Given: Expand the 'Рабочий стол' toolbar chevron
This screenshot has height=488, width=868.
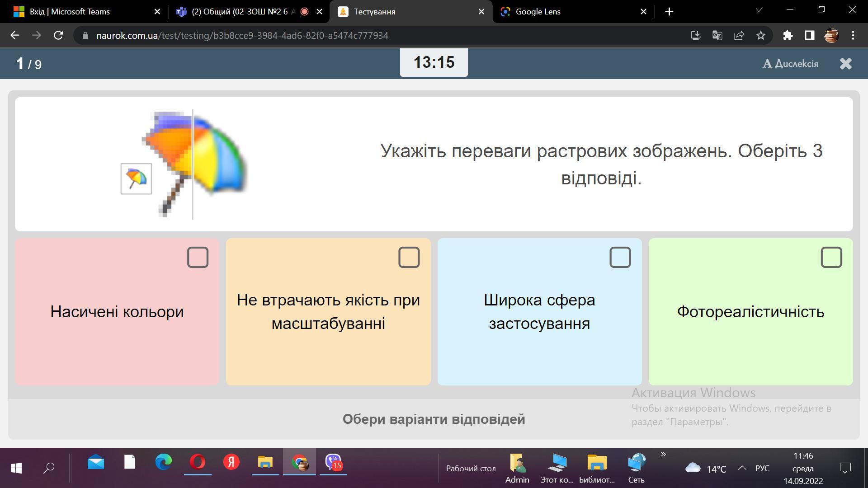Looking at the screenshot, I should 663,455.
